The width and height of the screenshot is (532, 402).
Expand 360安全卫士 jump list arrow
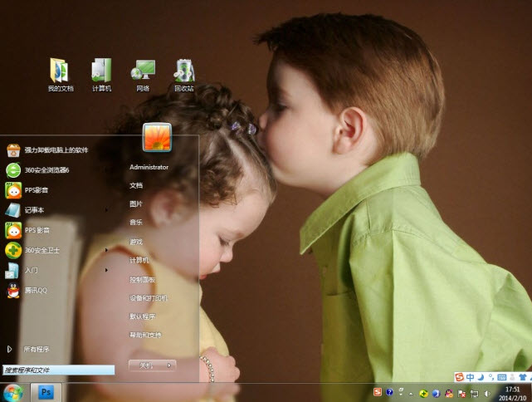pos(106,250)
